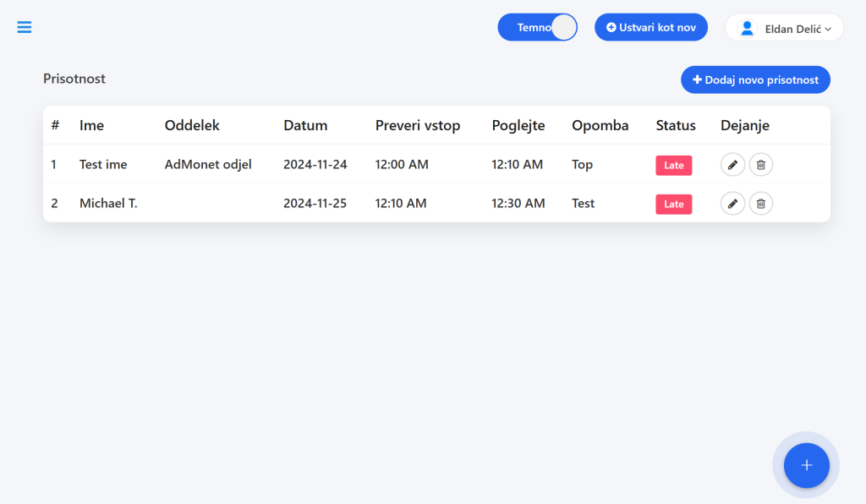The image size is (866, 504).
Task: Click the Status column header
Action: click(x=676, y=125)
